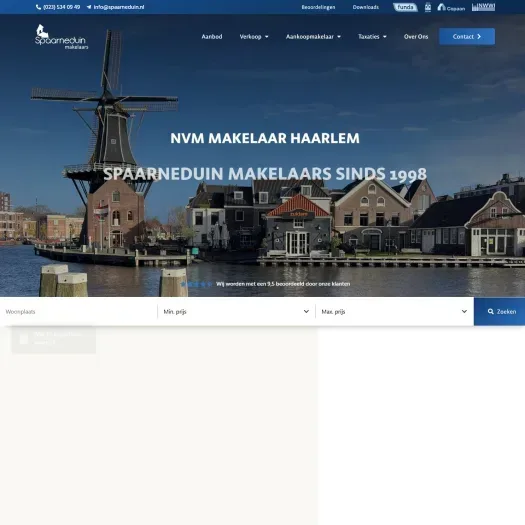Viewport: 525px width, 525px height.
Task: Click the Zoeken search button
Action: point(499,312)
